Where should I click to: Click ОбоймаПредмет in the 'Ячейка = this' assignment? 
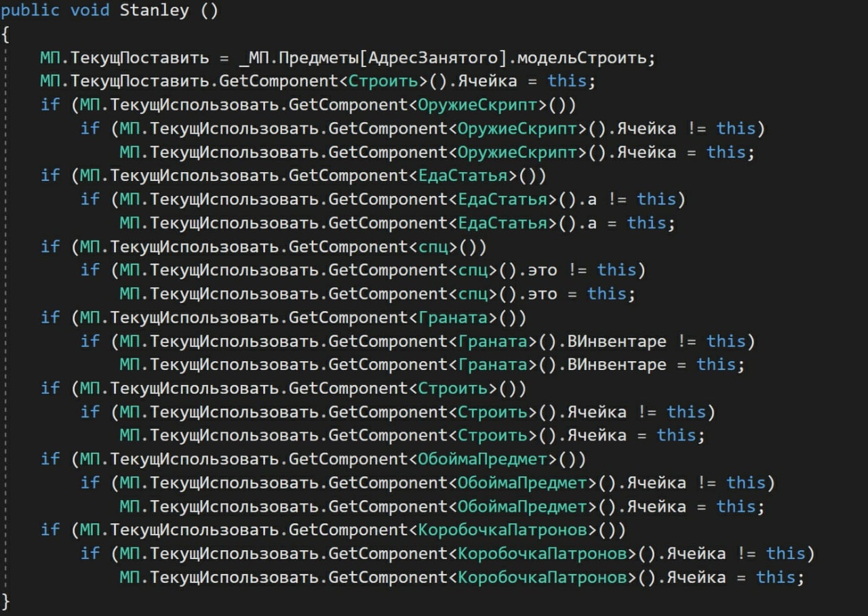pyautogui.click(x=522, y=506)
